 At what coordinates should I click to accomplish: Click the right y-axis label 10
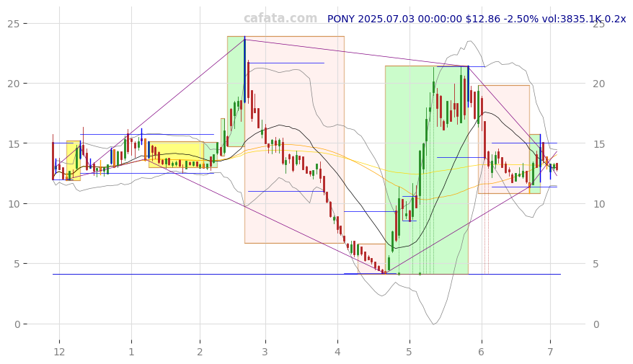598,204
